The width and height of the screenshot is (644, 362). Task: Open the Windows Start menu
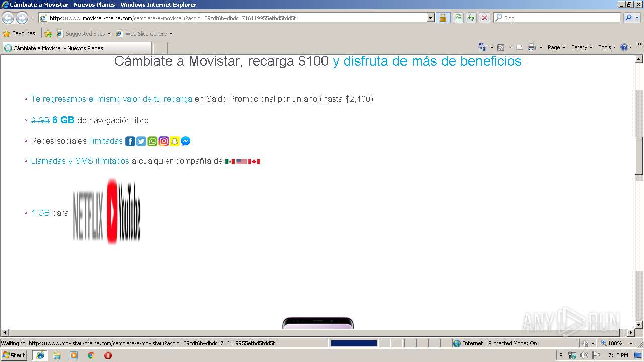[x=14, y=355]
